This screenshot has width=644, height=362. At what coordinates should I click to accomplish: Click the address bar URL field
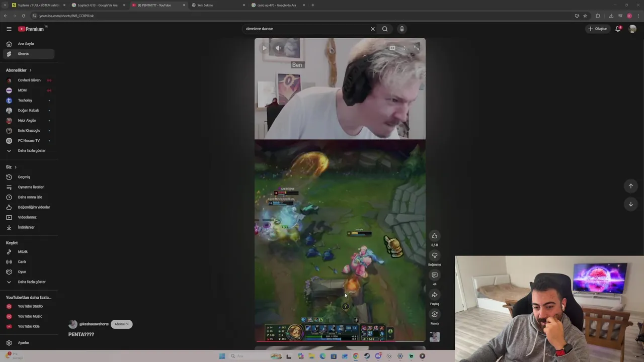302,16
